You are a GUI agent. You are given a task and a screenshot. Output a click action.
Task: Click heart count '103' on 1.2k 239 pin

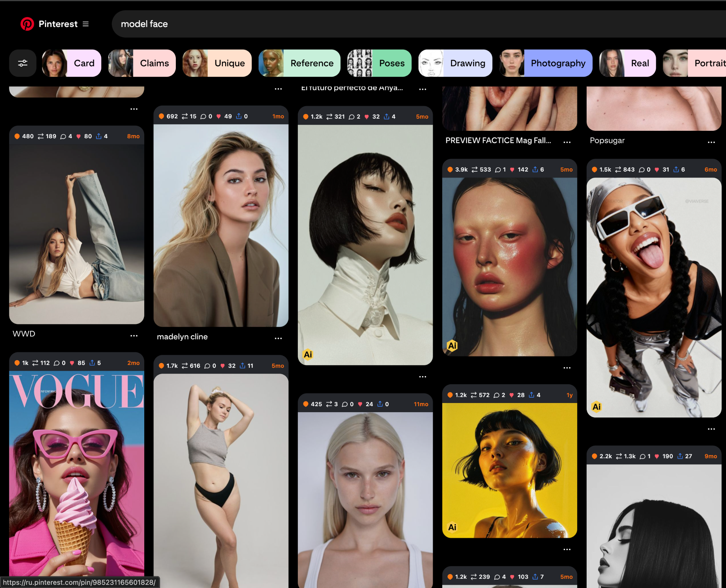coord(523,577)
